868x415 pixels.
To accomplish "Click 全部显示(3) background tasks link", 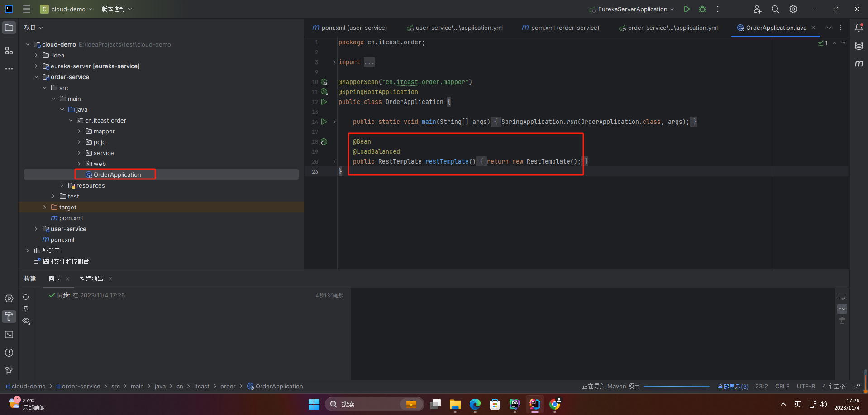I will (733, 387).
